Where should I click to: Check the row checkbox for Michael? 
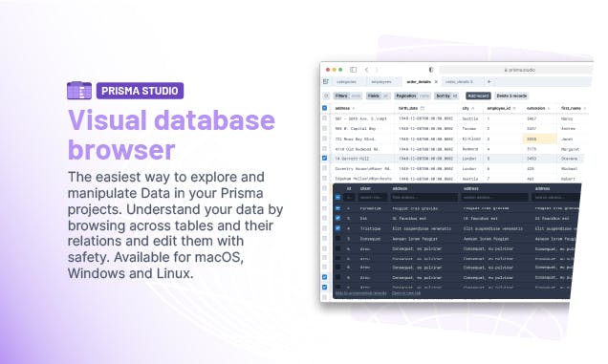click(324, 168)
